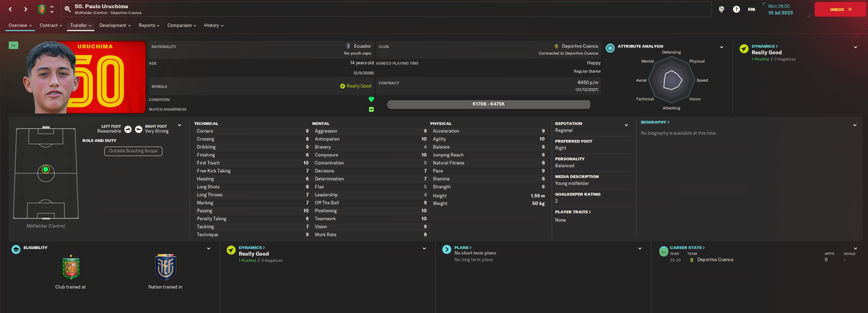Image resolution: width=868 pixels, height=313 pixels.
Task: Click the Plans panel arrow icon
Action: click(x=447, y=250)
